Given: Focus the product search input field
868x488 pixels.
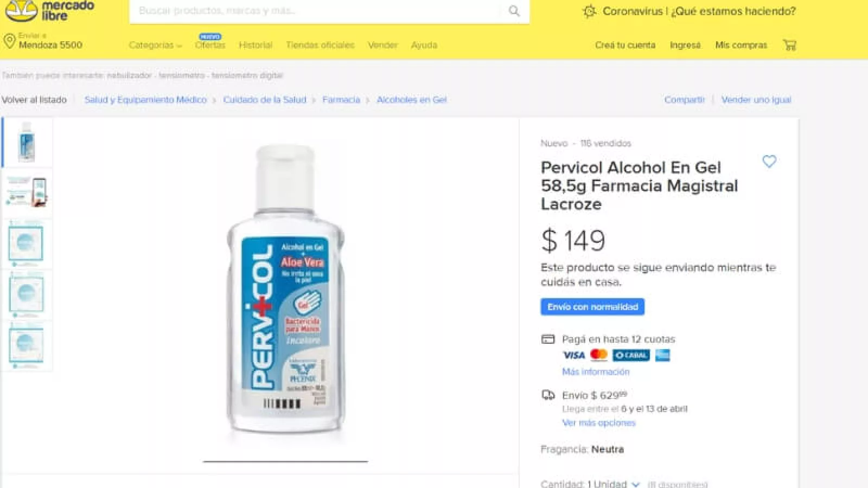Looking at the screenshot, I should (x=315, y=11).
